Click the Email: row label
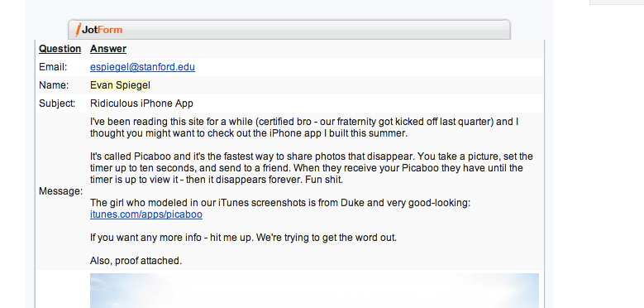The image size is (644, 308). 53,67
